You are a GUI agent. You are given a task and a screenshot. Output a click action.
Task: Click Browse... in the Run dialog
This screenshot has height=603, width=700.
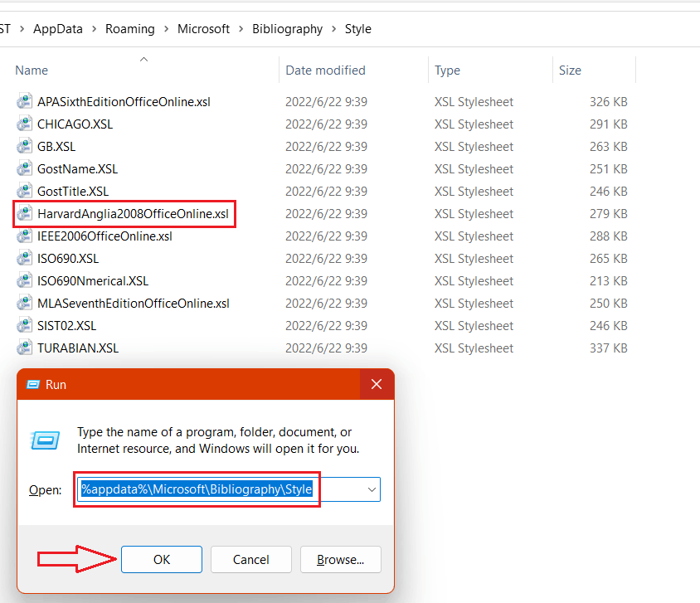pyautogui.click(x=341, y=559)
